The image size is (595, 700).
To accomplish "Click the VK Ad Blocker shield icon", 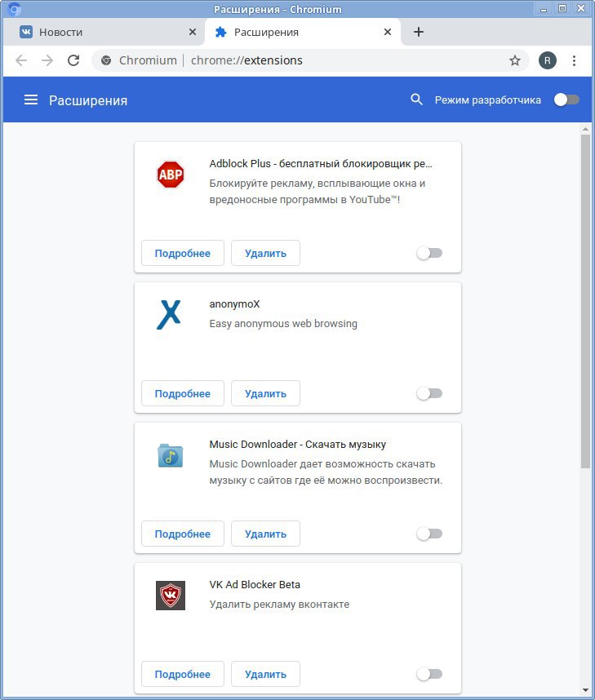I will 171,596.
